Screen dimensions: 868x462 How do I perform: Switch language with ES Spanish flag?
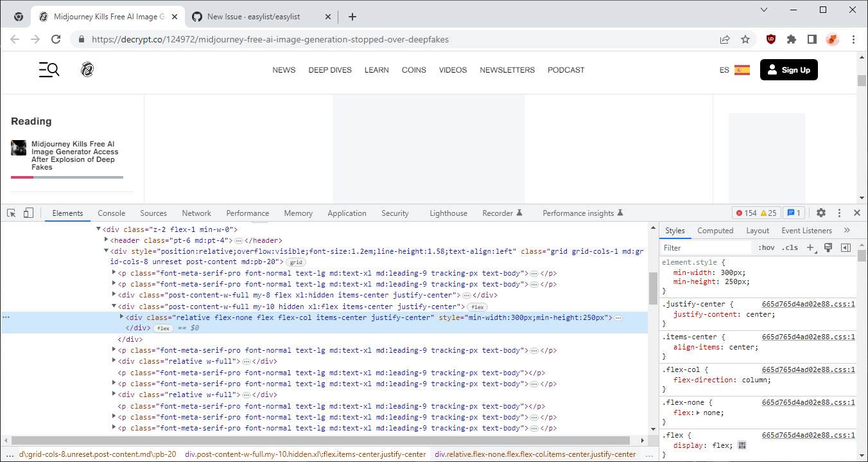(734, 70)
